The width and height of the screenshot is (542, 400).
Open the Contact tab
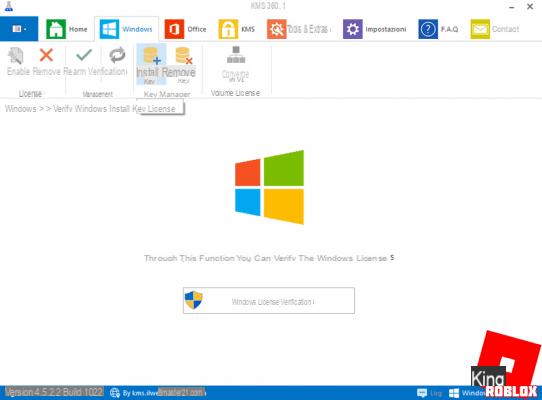[495, 29]
